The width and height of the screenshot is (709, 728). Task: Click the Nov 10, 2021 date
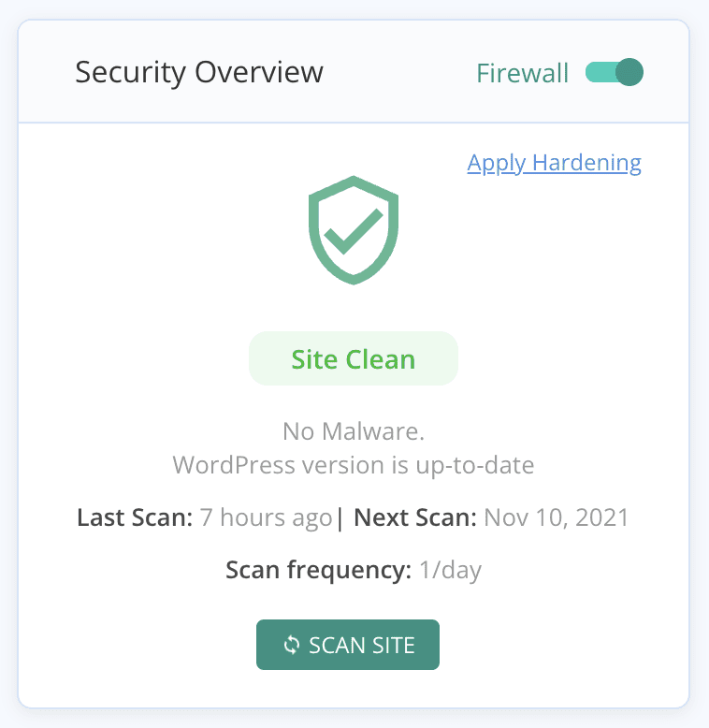pos(557,517)
